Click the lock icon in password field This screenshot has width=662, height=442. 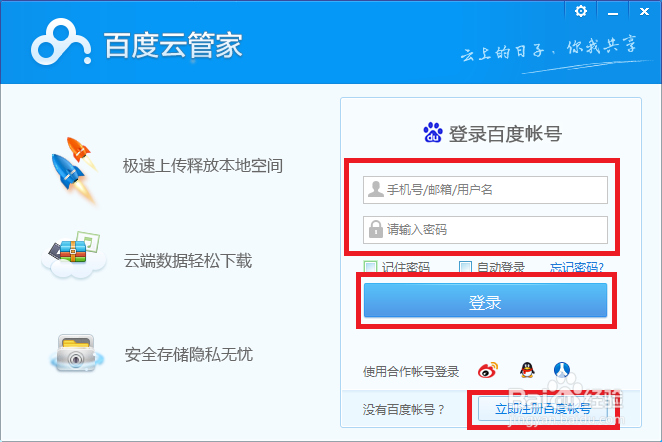pyautogui.click(x=375, y=229)
